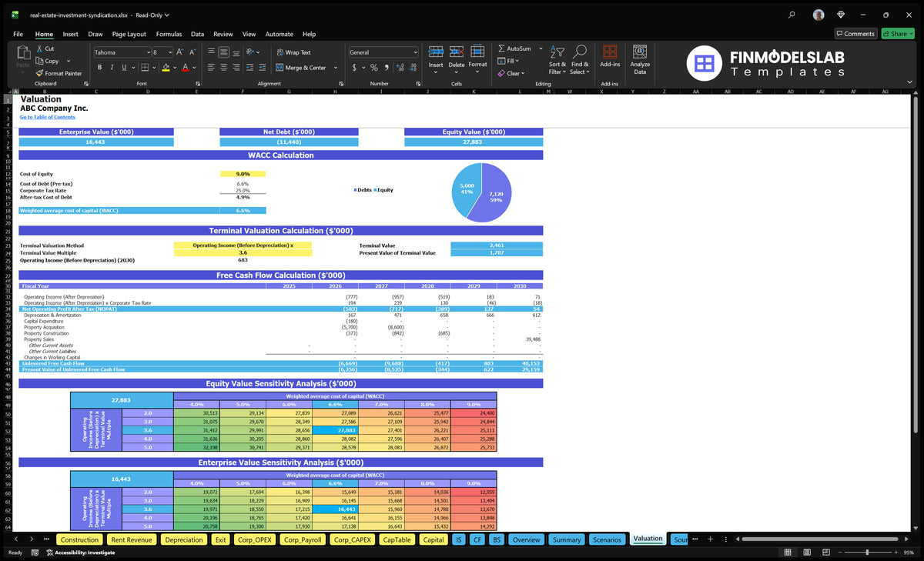Follow the Go to Table of Contents link
The height and width of the screenshot is (561, 924).
(48, 117)
